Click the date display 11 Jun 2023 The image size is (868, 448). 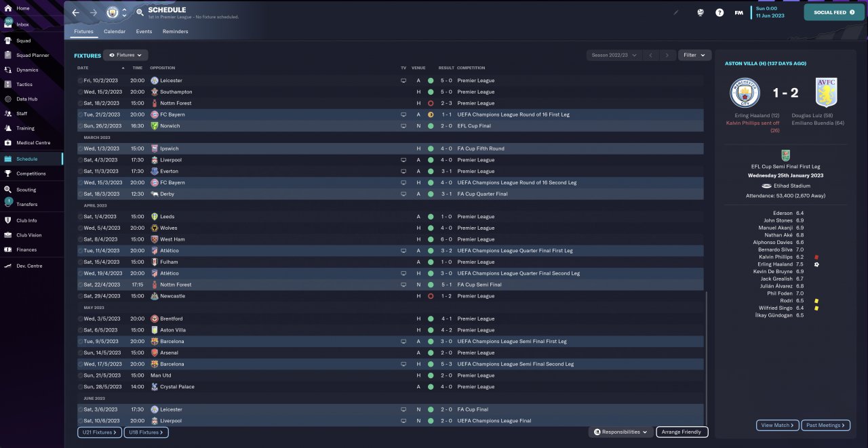(770, 15)
